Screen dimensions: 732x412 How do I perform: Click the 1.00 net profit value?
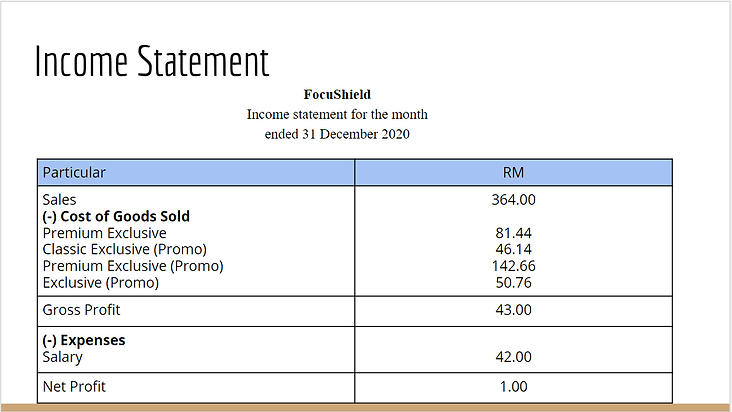click(x=514, y=387)
